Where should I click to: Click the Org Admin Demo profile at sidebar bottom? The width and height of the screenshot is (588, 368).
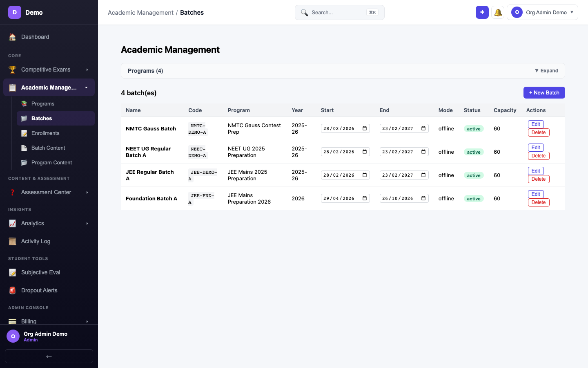point(49,337)
